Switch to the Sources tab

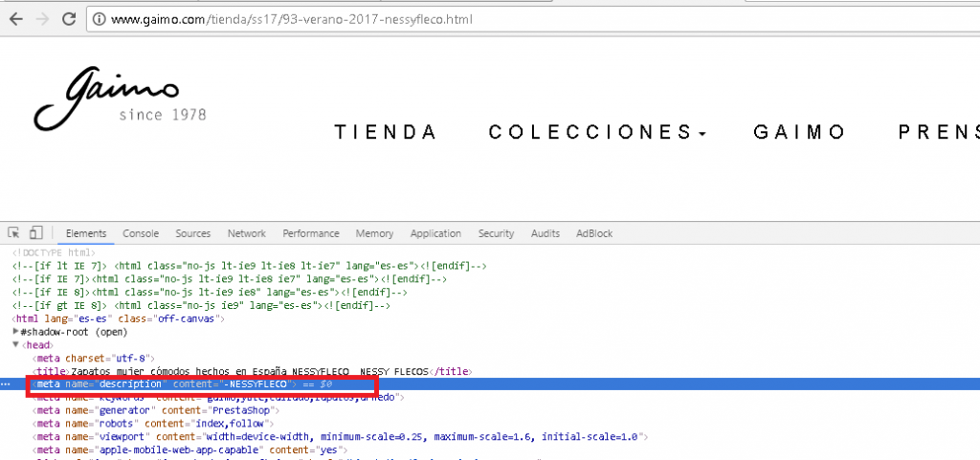[192, 233]
